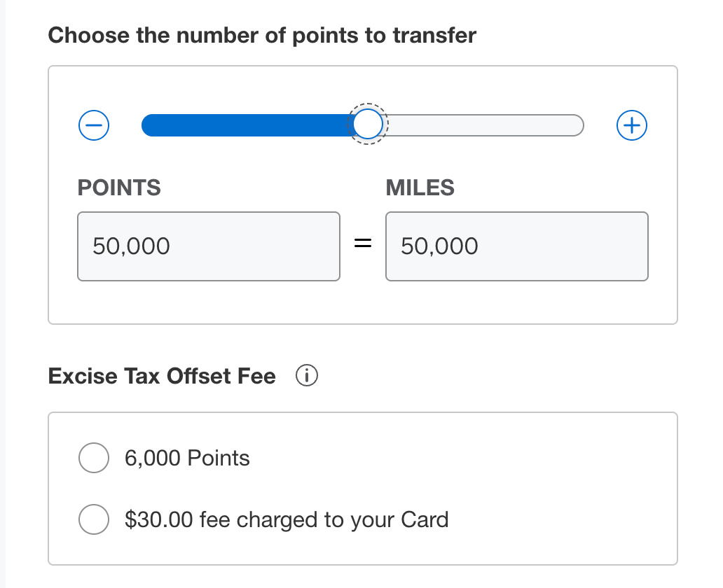This screenshot has width=723, height=588.
Task: Click the info tooltip beside the fee heading
Action: pyautogui.click(x=306, y=376)
